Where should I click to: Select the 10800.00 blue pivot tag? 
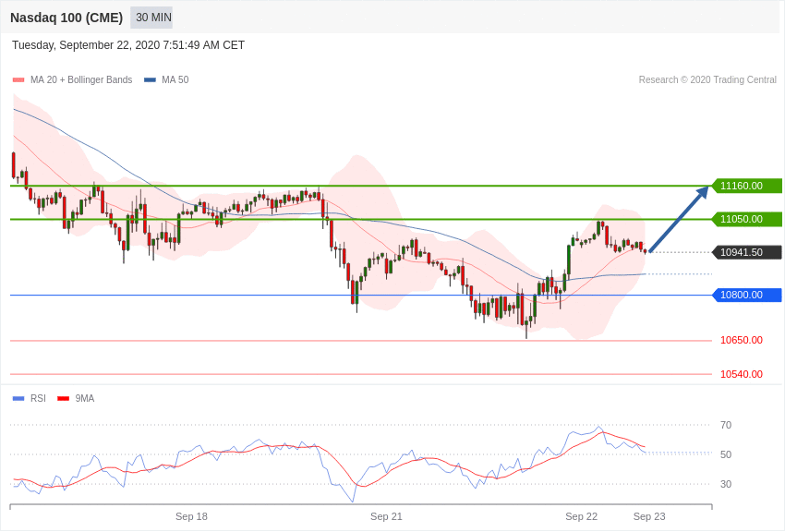pyautogui.click(x=746, y=295)
